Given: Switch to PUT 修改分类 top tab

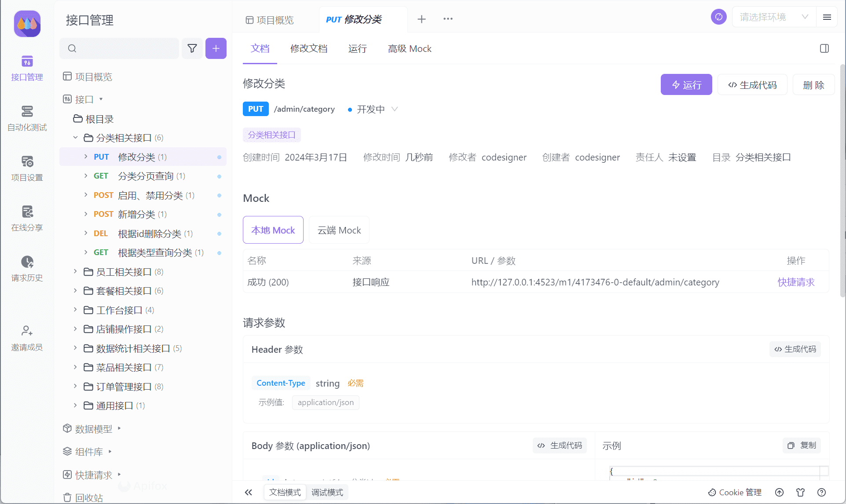Looking at the screenshot, I should click(x=354, y=19).
